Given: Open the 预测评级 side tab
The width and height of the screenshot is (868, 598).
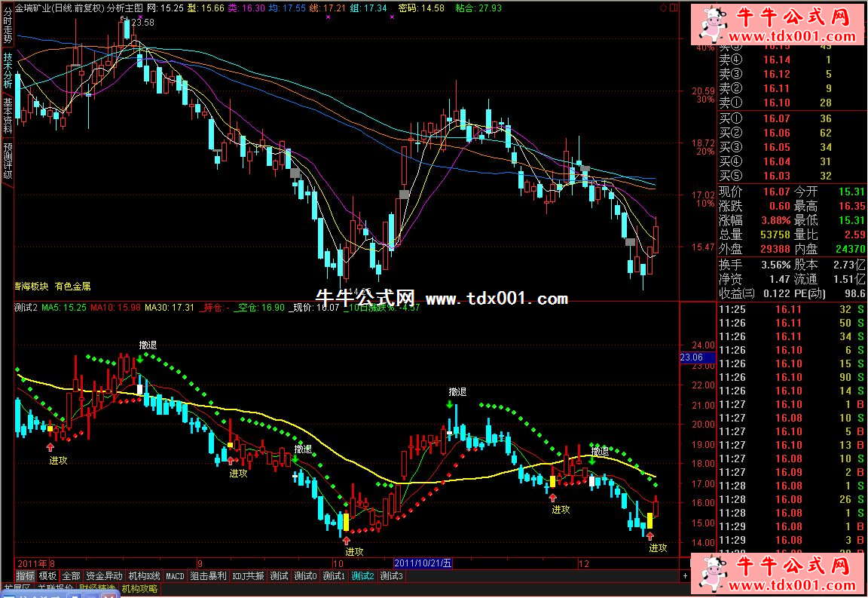Looking at the screenshot, I should coord(8,161).
